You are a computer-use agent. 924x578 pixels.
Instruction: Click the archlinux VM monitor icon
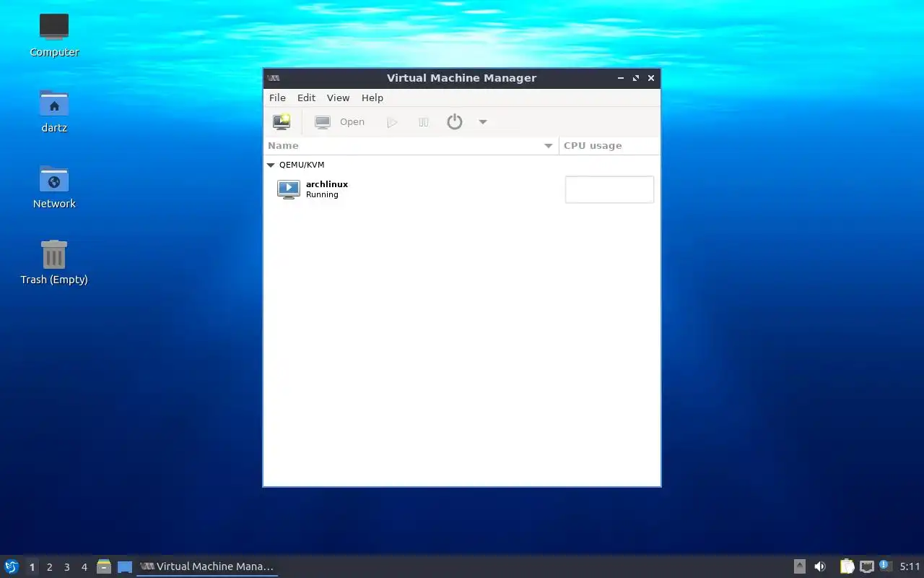288,189
